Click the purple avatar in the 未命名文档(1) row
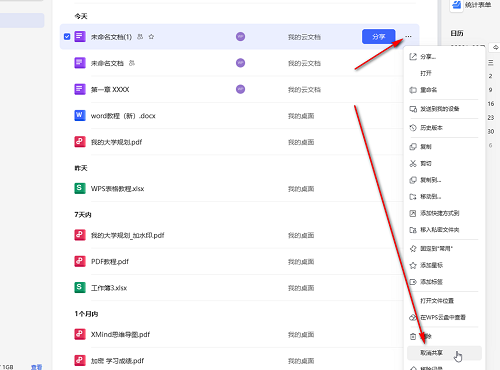 [240, 37]
